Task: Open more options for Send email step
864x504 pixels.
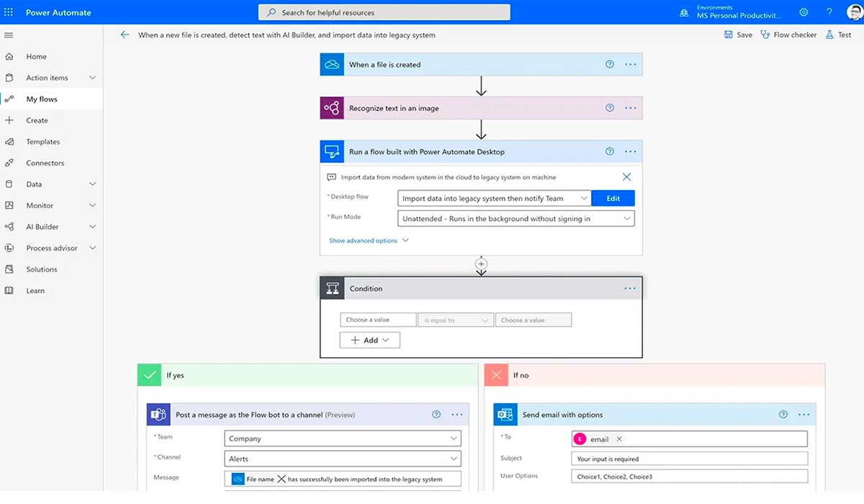Action: coord(804,415)
